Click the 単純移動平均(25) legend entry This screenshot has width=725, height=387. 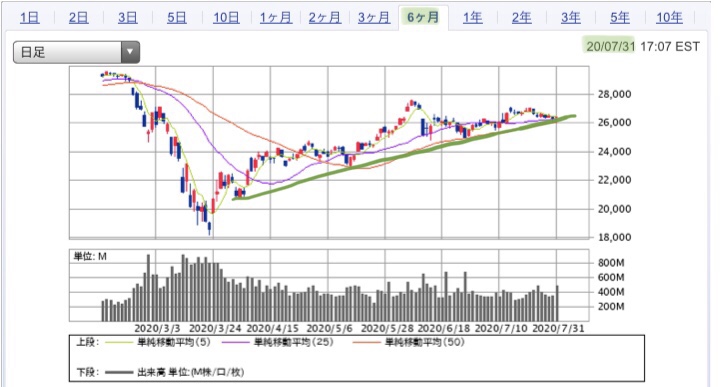277,343
